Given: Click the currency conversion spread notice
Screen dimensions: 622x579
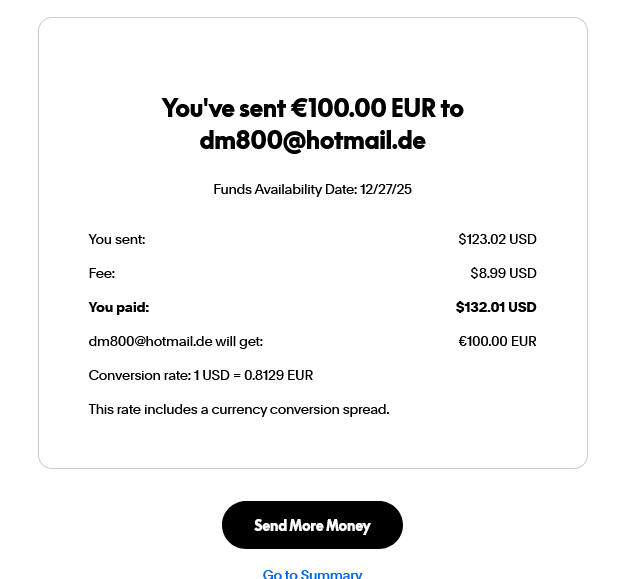Looking at the screenshot, I should (239, 409).
